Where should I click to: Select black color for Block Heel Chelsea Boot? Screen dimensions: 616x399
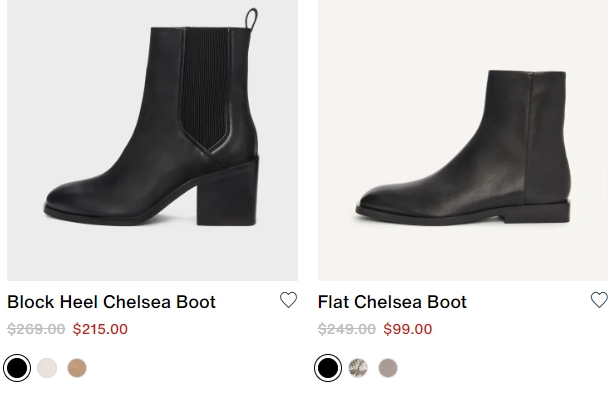17,368
